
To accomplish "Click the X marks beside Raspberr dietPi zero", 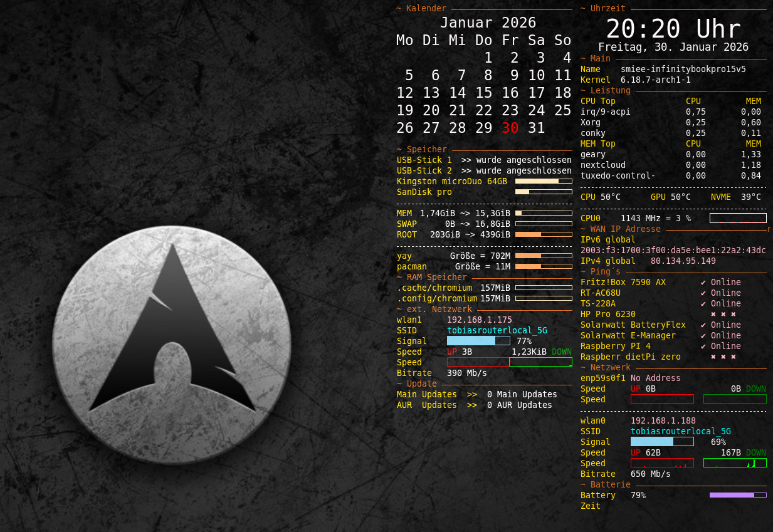I will (x=723, y=357).
